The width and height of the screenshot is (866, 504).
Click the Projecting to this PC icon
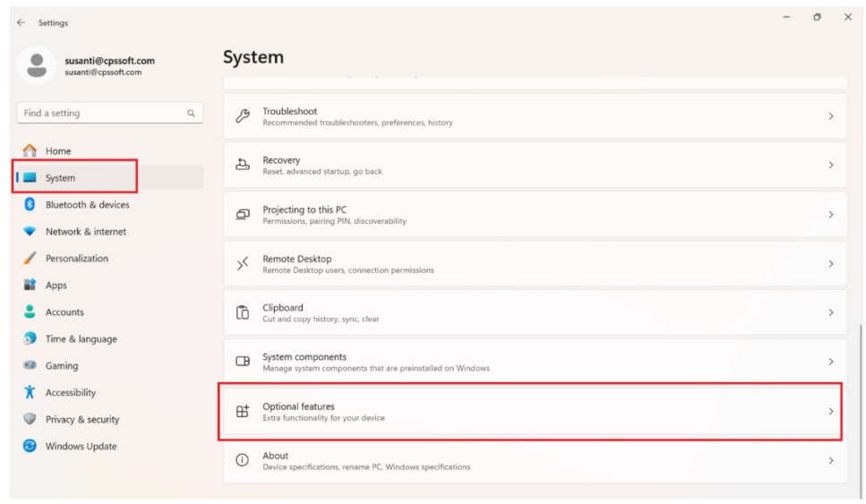point(243,214)
